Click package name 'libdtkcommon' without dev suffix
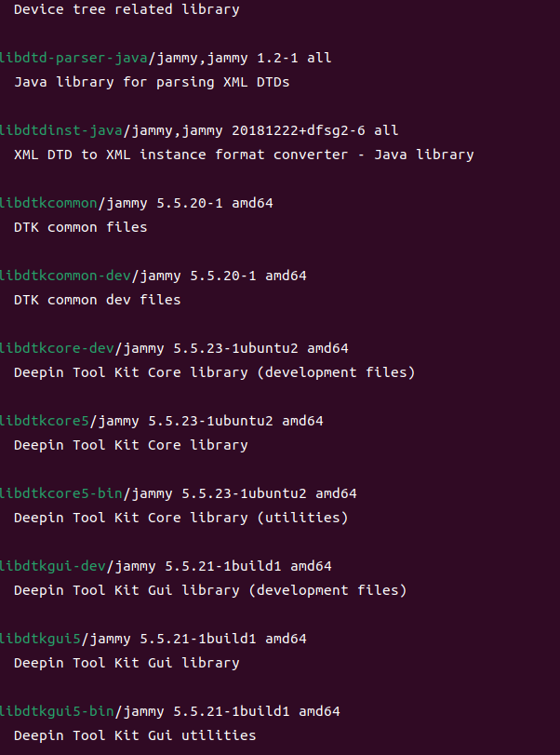 pyautogui.click(x=48, y=204)
